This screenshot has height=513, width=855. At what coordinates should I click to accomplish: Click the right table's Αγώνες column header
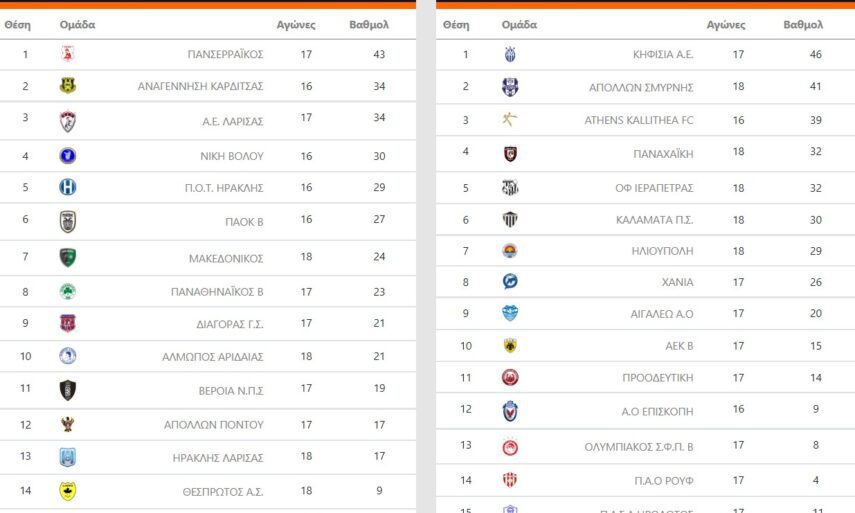pyautogui.click(x=726, y=24)
